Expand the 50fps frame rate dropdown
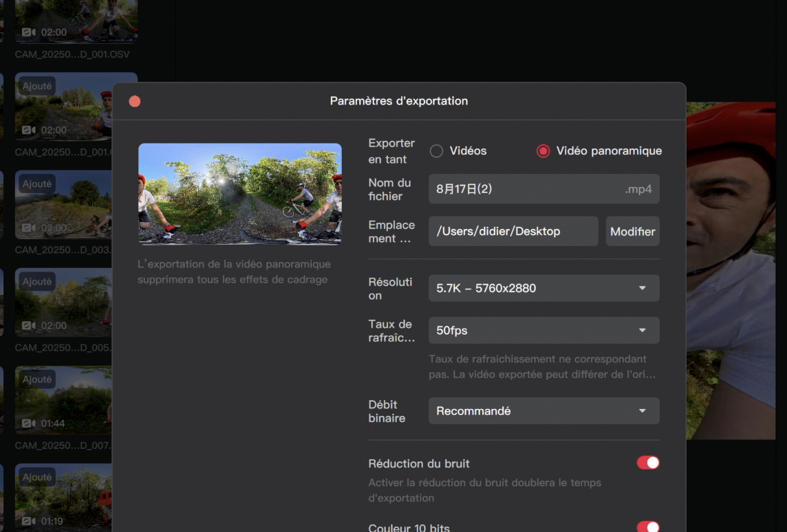The width and height of the screenshot is (787, 532). 543,331
